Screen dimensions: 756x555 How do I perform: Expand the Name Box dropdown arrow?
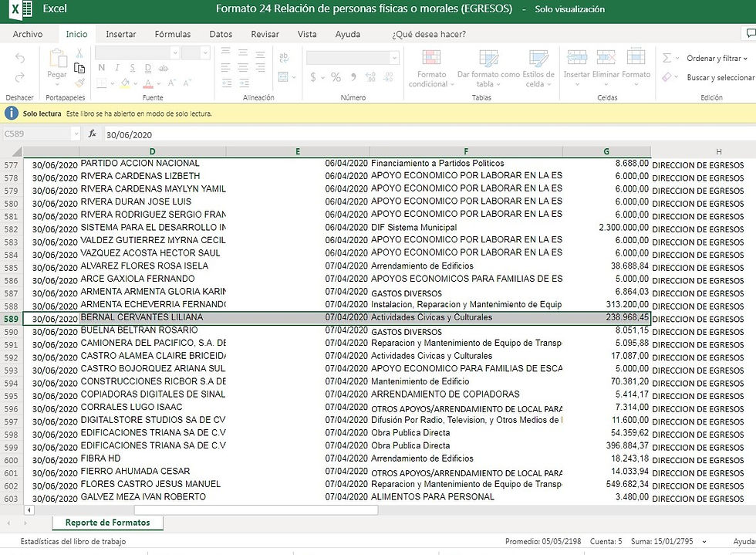pyautogui.click(x=76, y=134)
